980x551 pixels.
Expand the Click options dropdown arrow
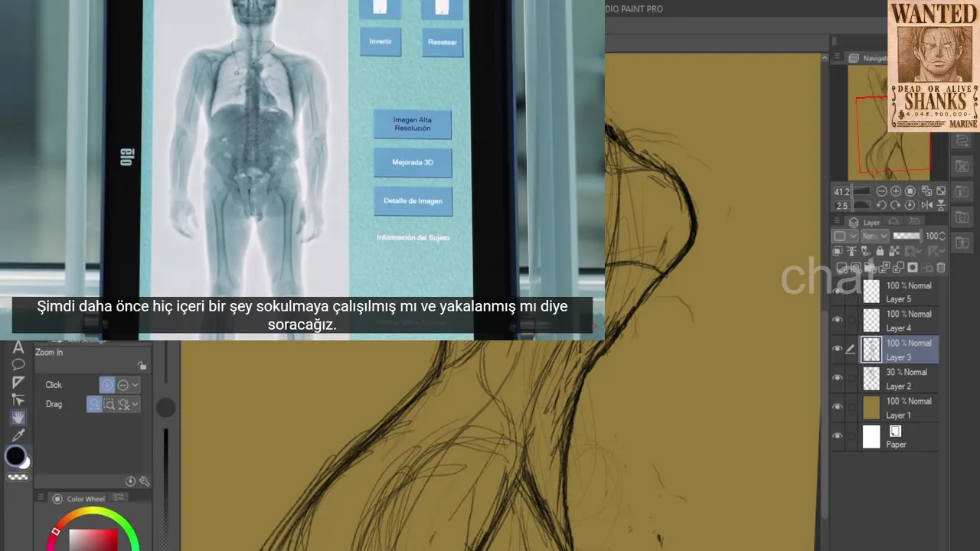[x=136, y=385]
